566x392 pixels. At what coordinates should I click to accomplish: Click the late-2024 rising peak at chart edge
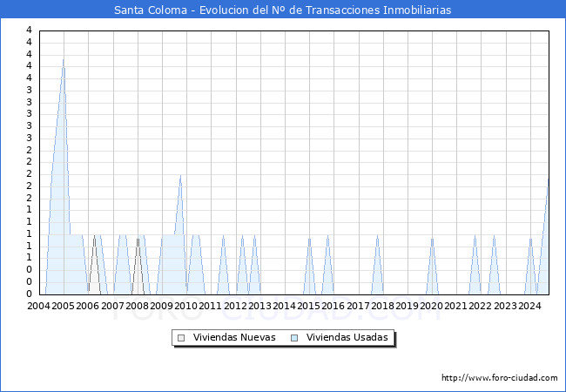(x=548, y=180)
